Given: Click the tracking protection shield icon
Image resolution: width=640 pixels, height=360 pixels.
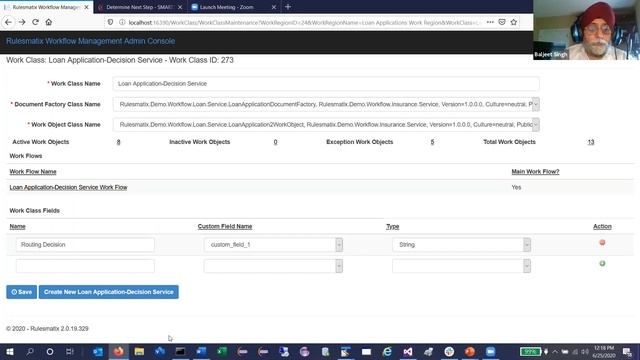Looking at the screenshot, I should 110,22.
